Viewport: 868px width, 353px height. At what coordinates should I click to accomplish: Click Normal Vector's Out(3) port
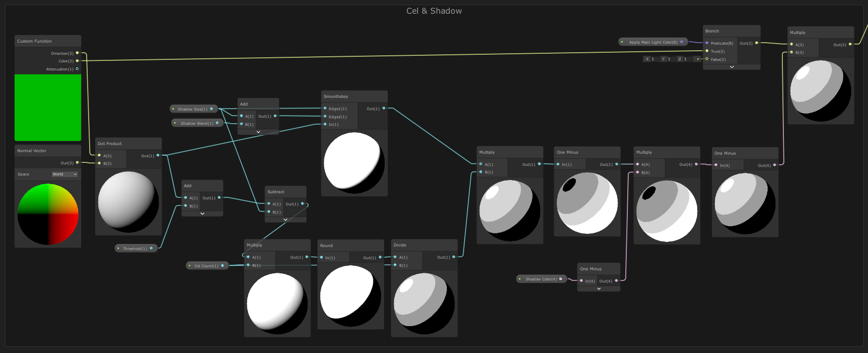pos(77,163)
